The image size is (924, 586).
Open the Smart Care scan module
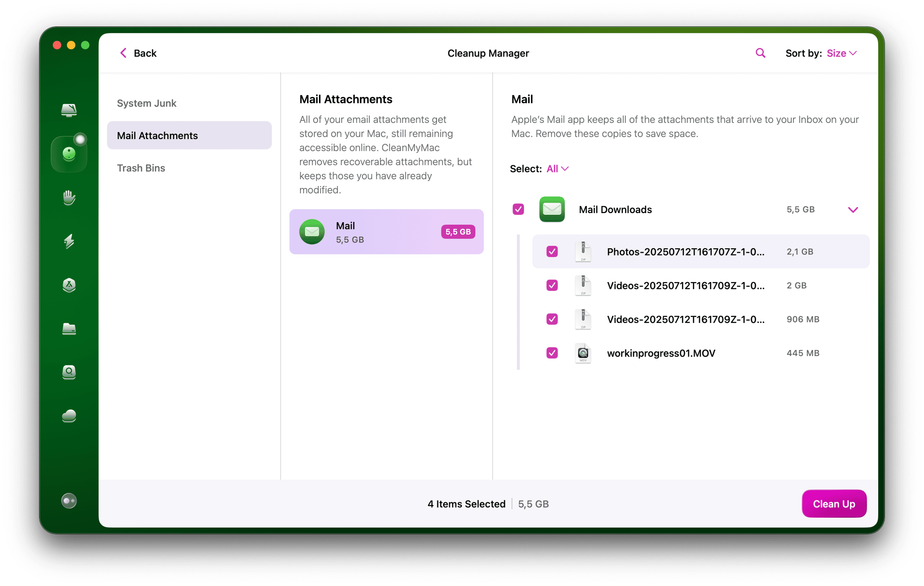pos(69,110)
